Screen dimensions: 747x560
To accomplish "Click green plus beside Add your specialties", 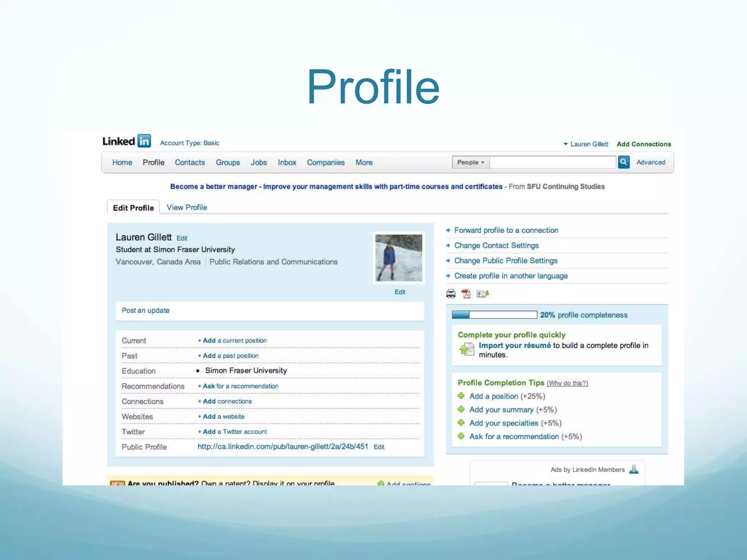I will [x=461, y=423].
